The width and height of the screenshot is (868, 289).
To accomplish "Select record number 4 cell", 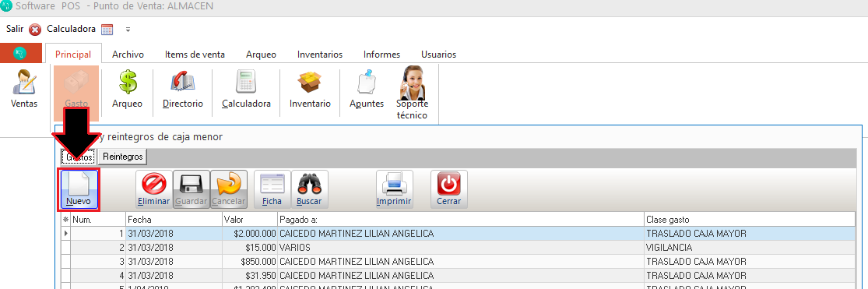I will [98, 275].
